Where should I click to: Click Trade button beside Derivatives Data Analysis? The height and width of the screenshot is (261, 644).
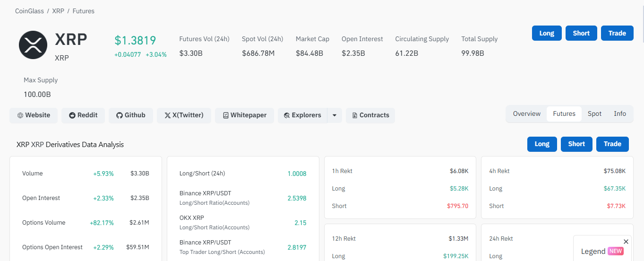click(612, 144)
